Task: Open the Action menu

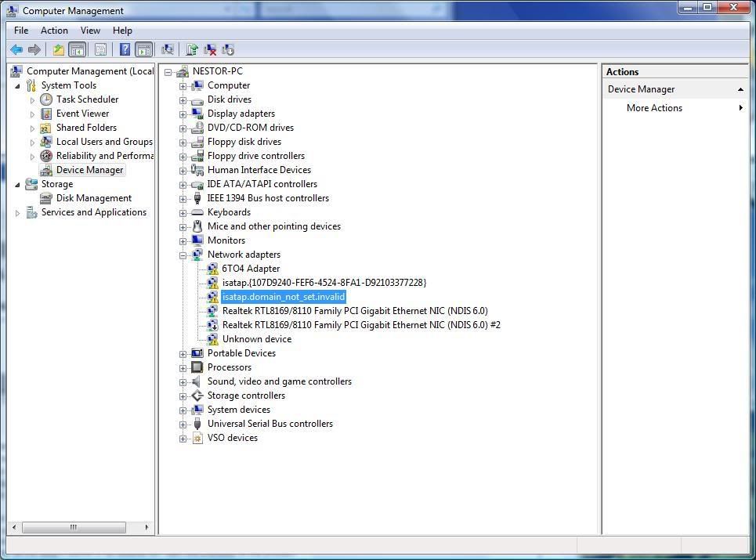Action: pyautogui.click(x=54, y=30)
